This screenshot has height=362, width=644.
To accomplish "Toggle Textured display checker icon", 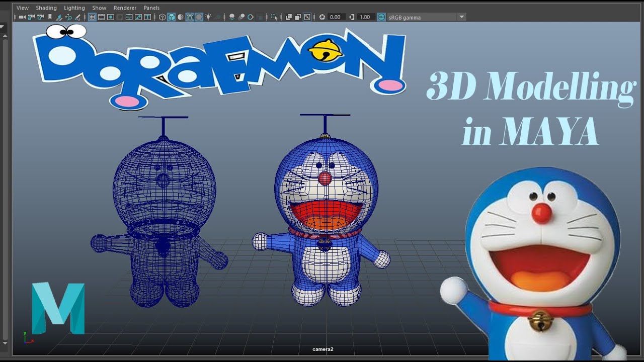I will pyautogui.click(x=199, y=17).
